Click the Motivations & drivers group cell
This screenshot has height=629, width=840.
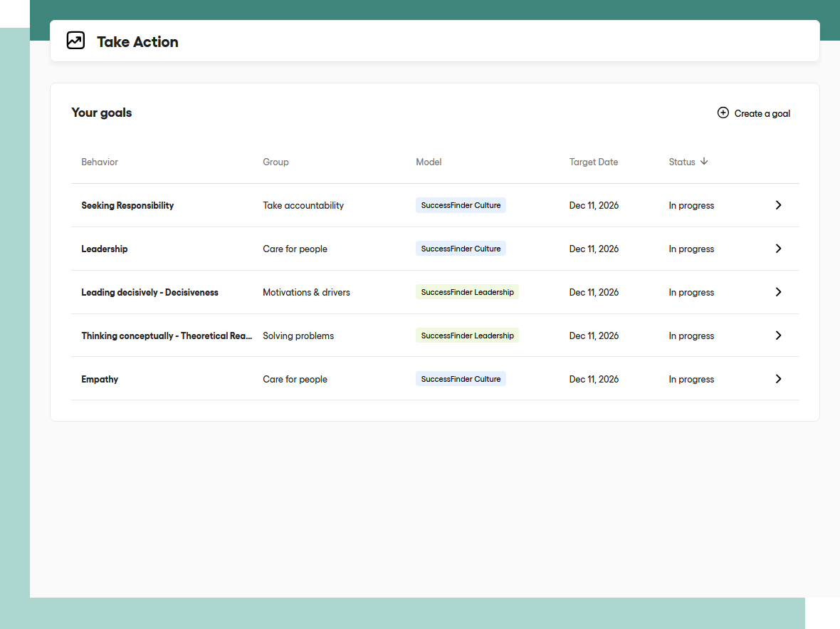[306, 292]
